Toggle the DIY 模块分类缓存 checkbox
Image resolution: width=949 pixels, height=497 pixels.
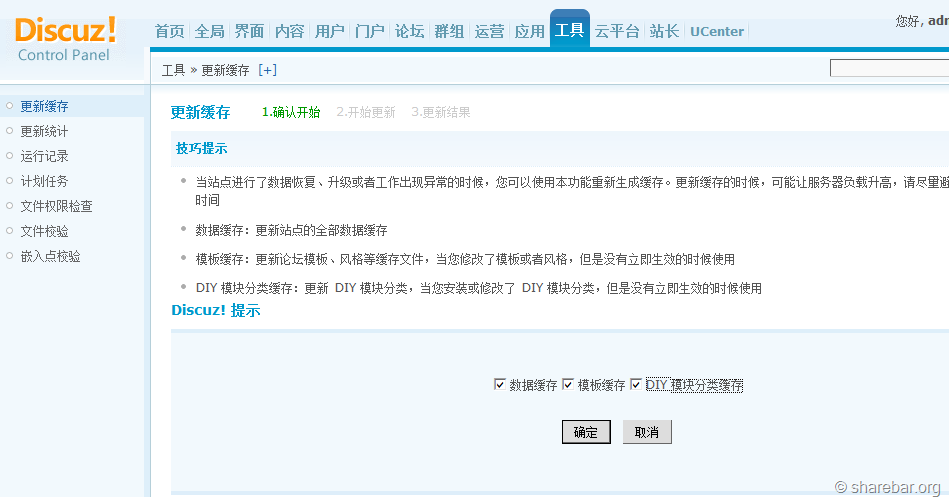point(635,385)
